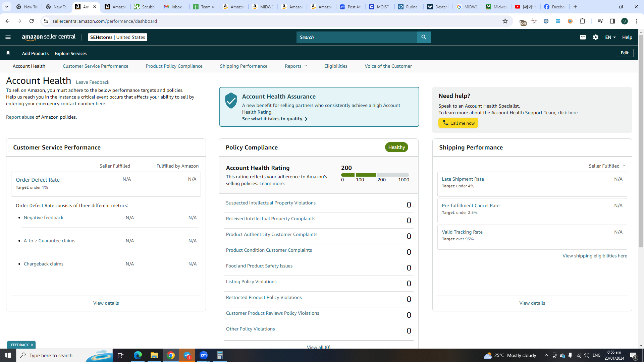This screenshot has height=362, width=644.
Task: Open the messages envelope icon
Action: 583,37
